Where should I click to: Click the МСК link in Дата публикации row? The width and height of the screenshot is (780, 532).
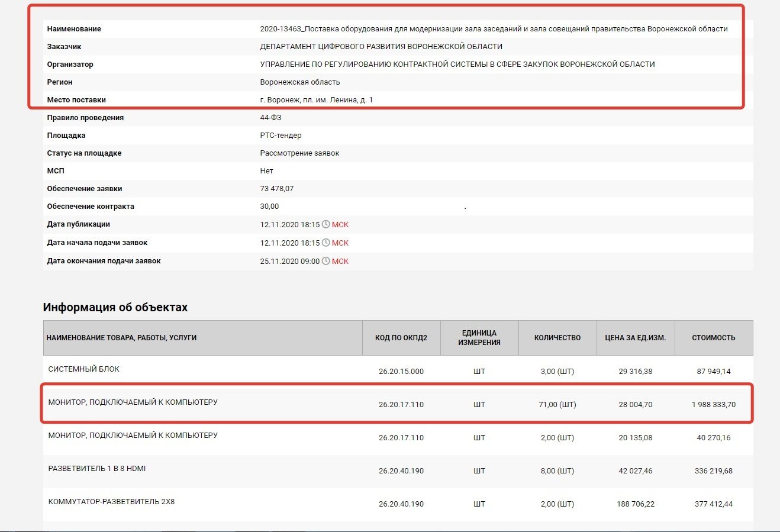[x=340, y=225]
